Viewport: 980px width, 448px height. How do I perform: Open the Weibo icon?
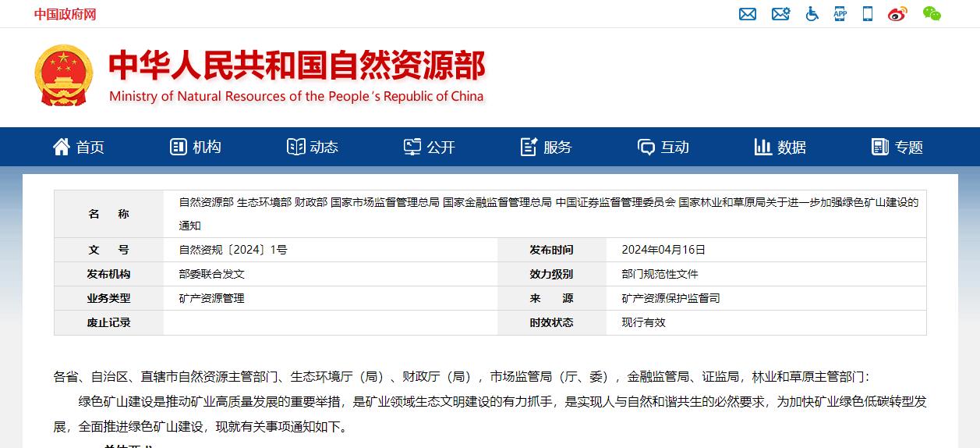pyautogui.click(x=897, y=14)
